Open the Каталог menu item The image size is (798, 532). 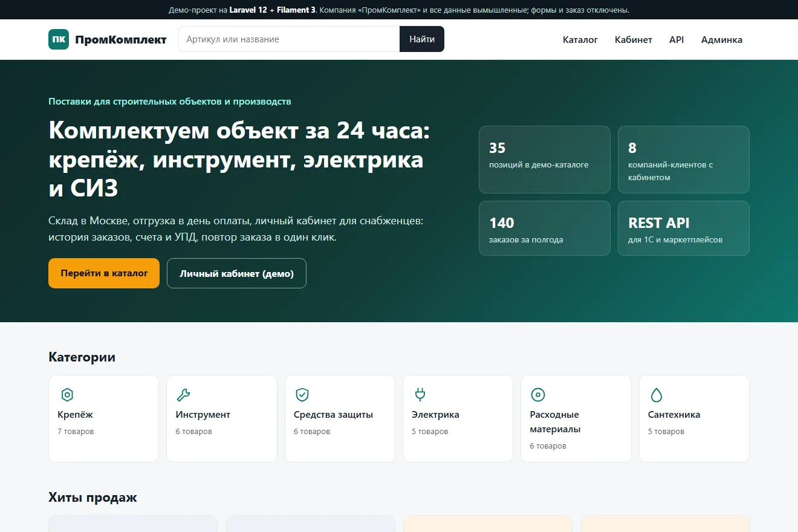[580, 39]
